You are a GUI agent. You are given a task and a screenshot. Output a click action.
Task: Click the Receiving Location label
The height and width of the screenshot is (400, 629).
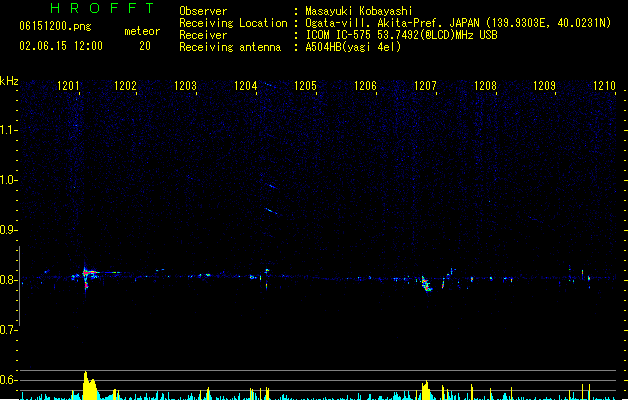click(x=233, y=23)
